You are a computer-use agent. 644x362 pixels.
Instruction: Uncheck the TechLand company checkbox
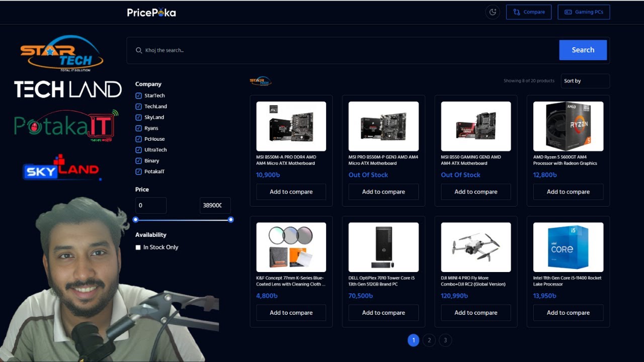coord(138,107)
